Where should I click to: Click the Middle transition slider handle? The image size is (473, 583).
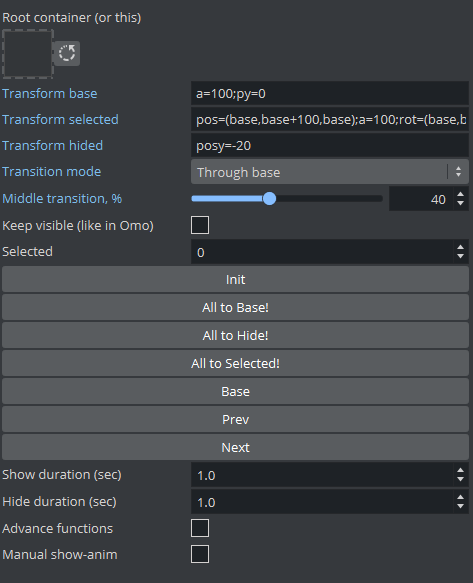(x=269, y=199)
